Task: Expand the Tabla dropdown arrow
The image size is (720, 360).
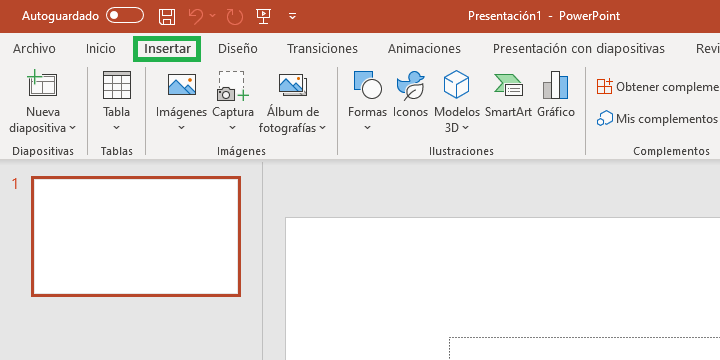Action: [116, 128]
